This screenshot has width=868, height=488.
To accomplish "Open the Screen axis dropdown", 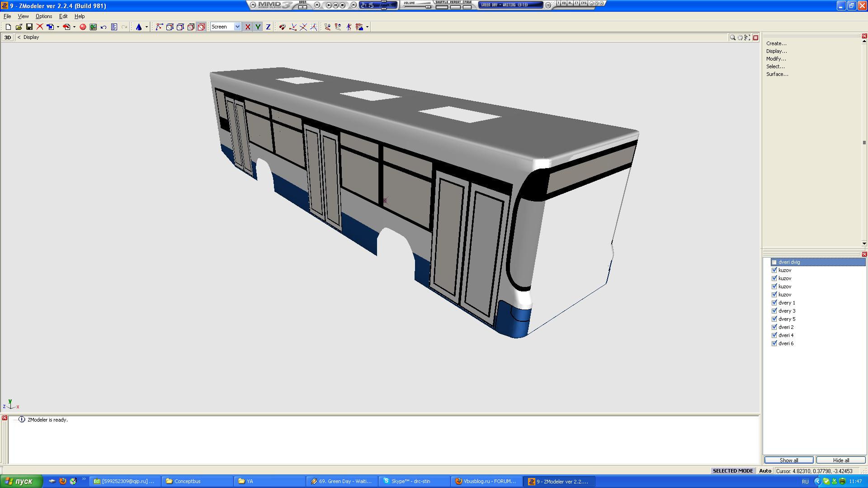I will pos(237,27).
